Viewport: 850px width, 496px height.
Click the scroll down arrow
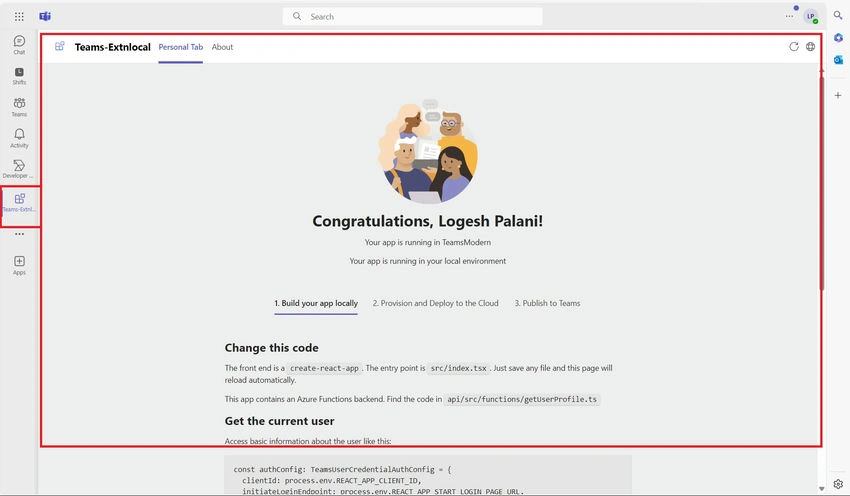[822, 488]
